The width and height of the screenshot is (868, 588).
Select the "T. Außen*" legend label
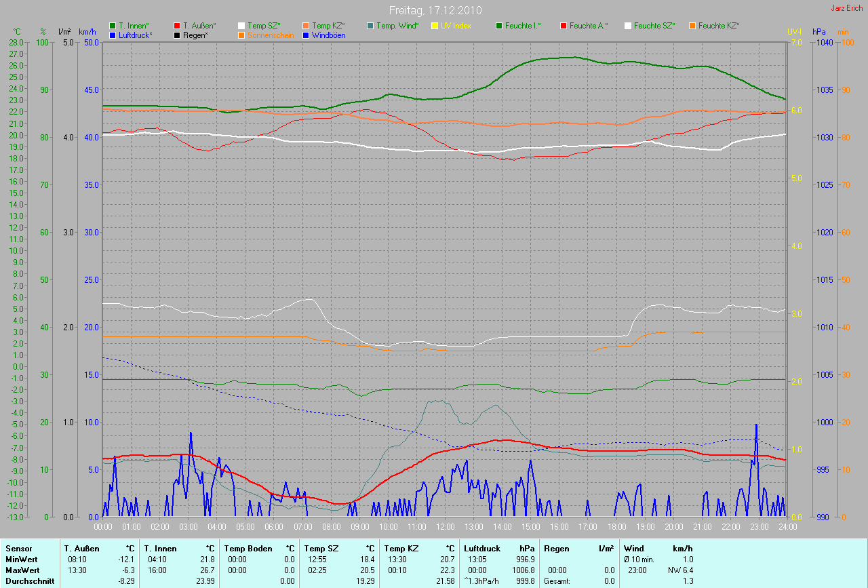[x=199, y=26]
